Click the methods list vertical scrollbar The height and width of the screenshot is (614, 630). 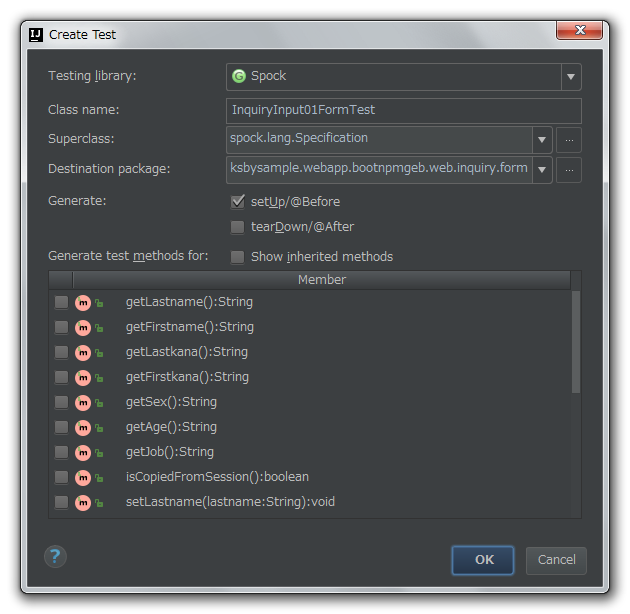click(576, 342)
